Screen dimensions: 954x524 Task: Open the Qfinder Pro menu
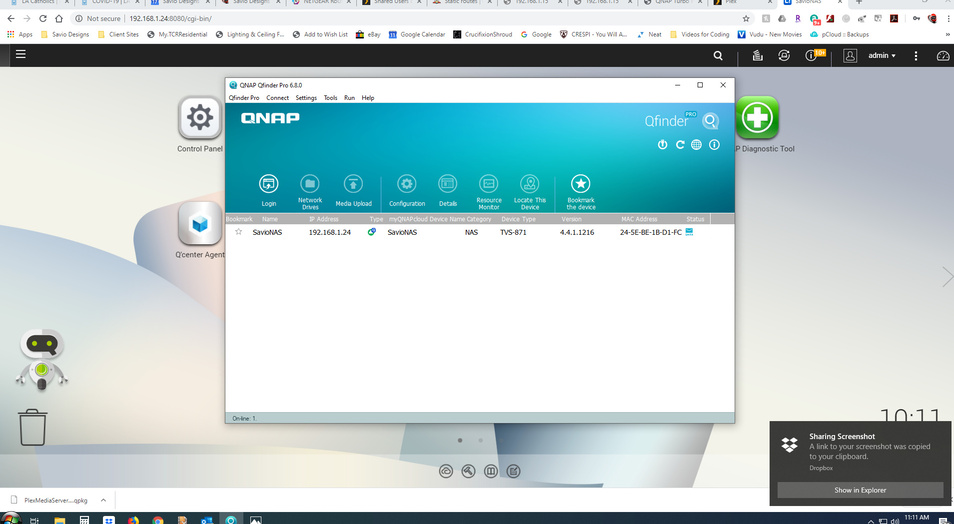click(x=244, y=97)
